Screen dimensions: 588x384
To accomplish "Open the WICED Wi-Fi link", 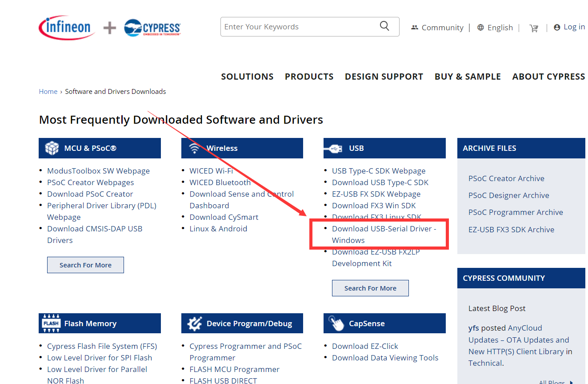I will (211, 171).
